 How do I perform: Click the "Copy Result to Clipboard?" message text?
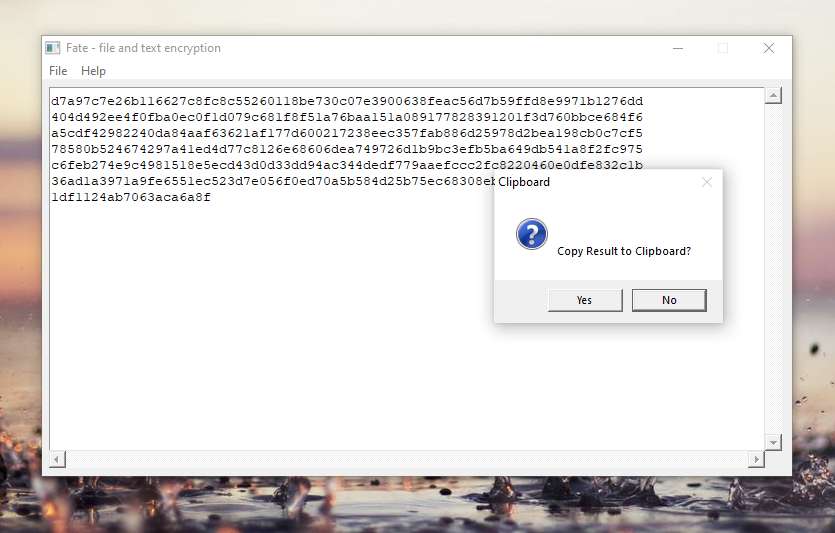tap(624, 251)
